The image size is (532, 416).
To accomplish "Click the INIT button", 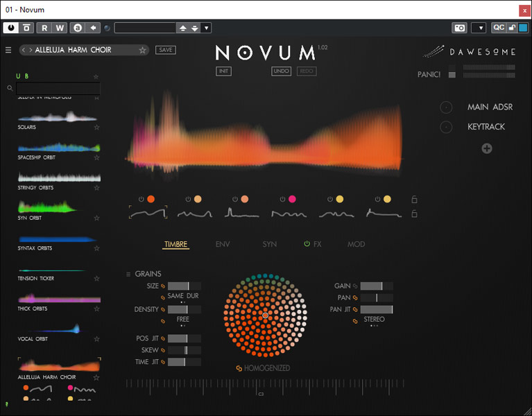I will 223,71.
